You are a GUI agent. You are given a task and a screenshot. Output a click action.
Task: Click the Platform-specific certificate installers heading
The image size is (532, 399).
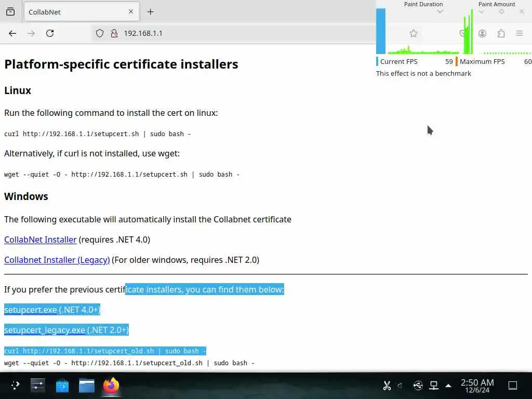tap(121, 64)
